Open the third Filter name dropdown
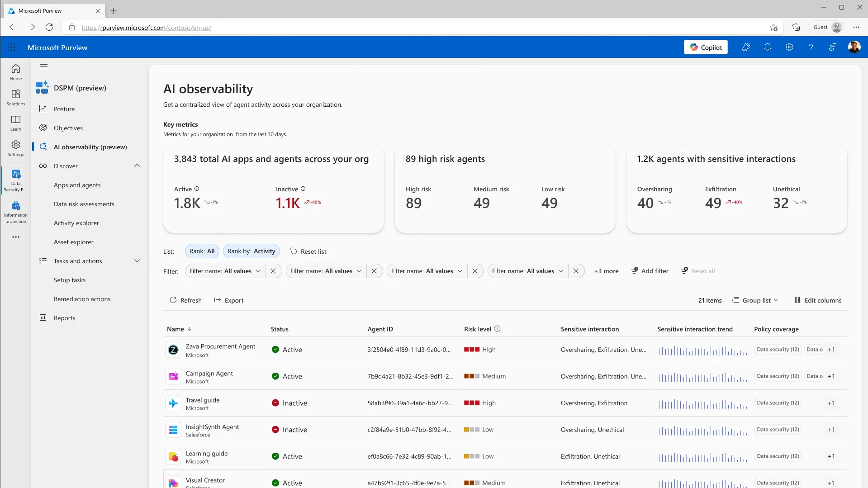The width and height of the screenshot is (868, 488). point(427,271)
